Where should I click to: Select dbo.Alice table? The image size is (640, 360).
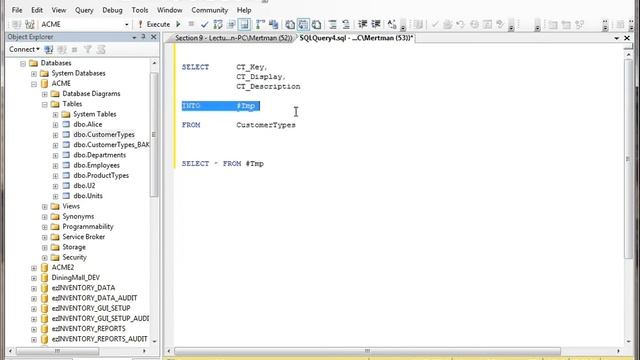88,124
